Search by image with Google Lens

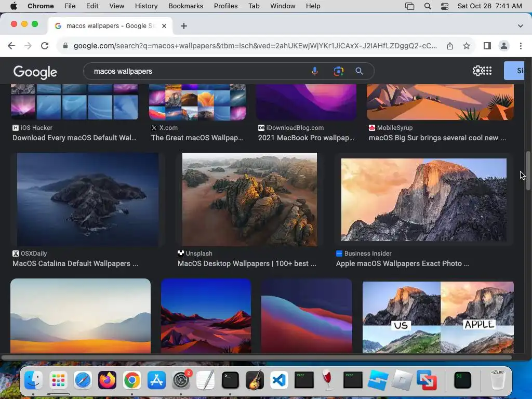pos(338,71)
